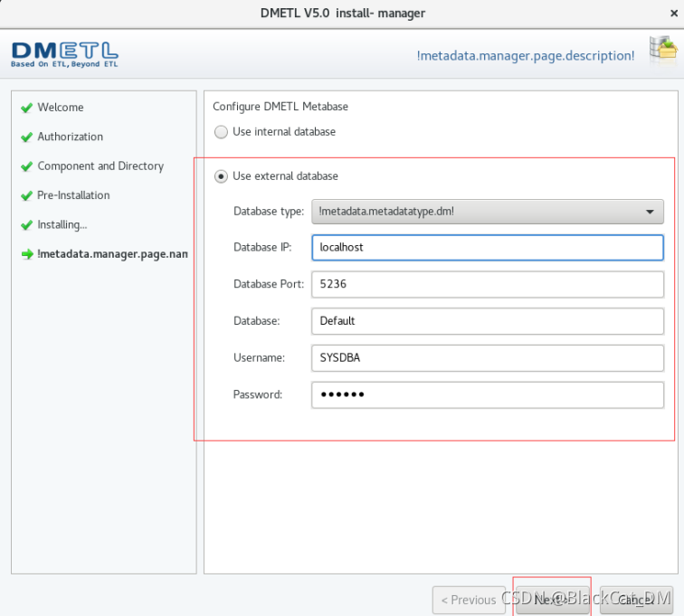Click the Authorization step checkmark icon
This screenshot has height=616, width=684.
click(26, 137)
